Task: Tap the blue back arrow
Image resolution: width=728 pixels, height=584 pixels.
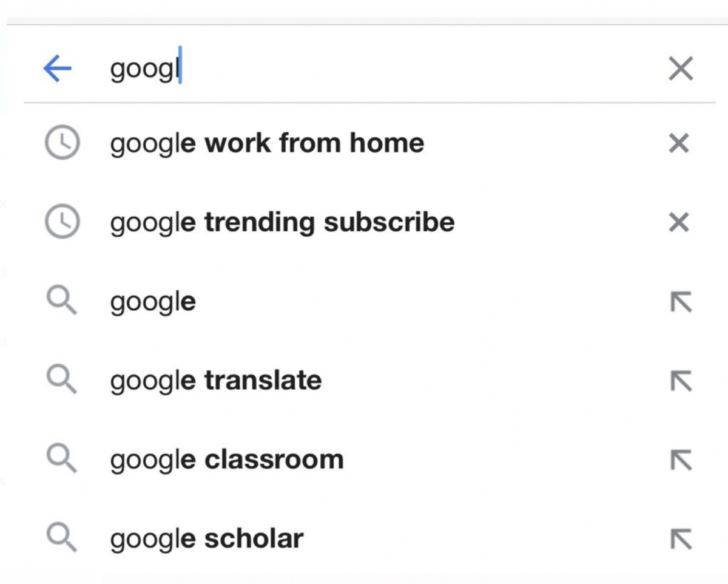Action: (58, 69)
